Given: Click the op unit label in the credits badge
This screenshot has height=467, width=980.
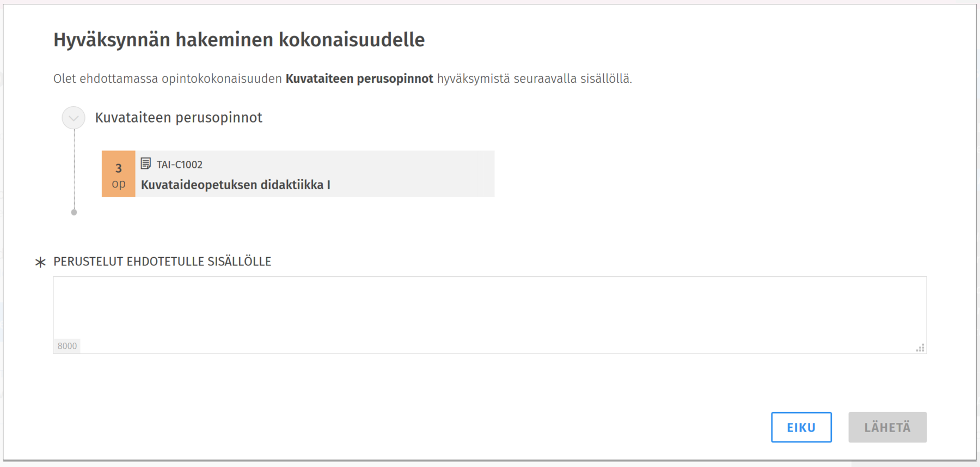Looking at the screenshot, I should pos(118,184).
